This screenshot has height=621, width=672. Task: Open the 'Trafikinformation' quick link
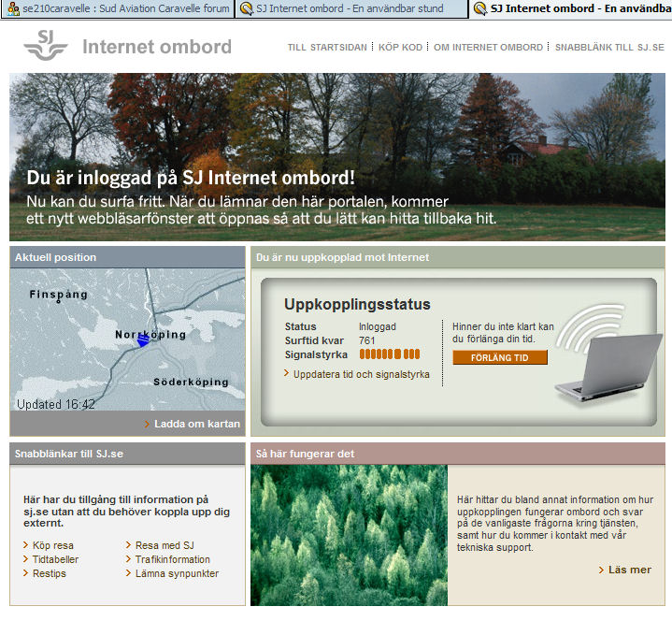point(173,559)
